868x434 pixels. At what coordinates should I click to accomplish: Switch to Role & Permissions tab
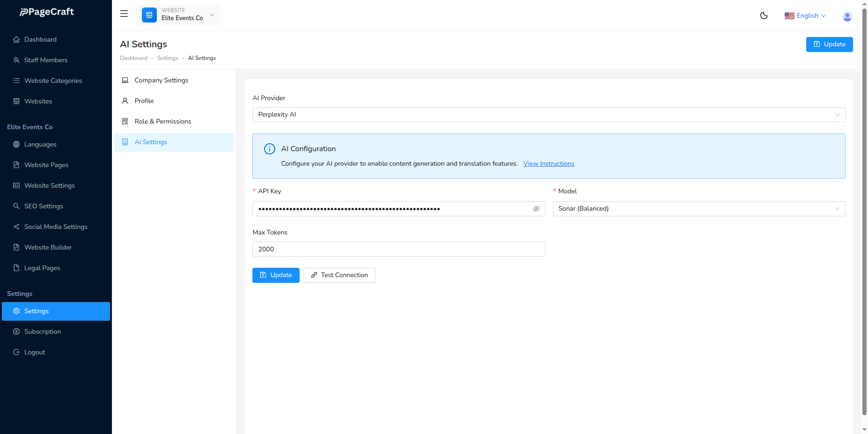point(162,122)
